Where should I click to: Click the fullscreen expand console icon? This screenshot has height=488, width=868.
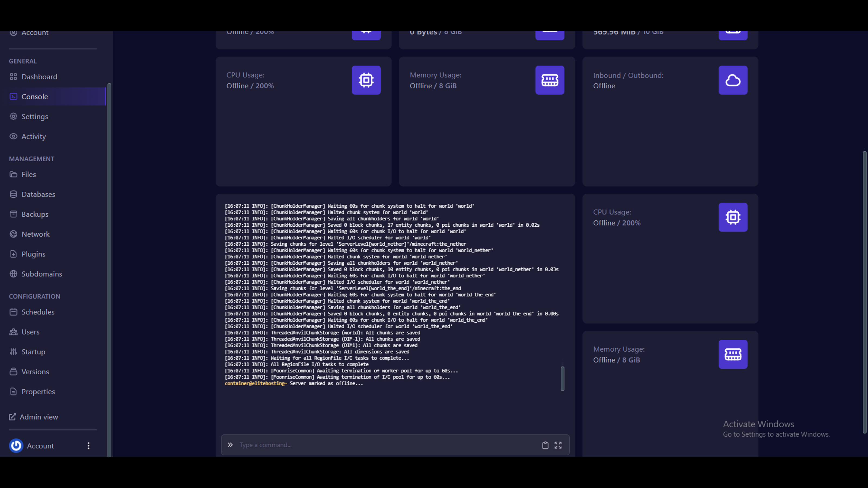(558, 445)
